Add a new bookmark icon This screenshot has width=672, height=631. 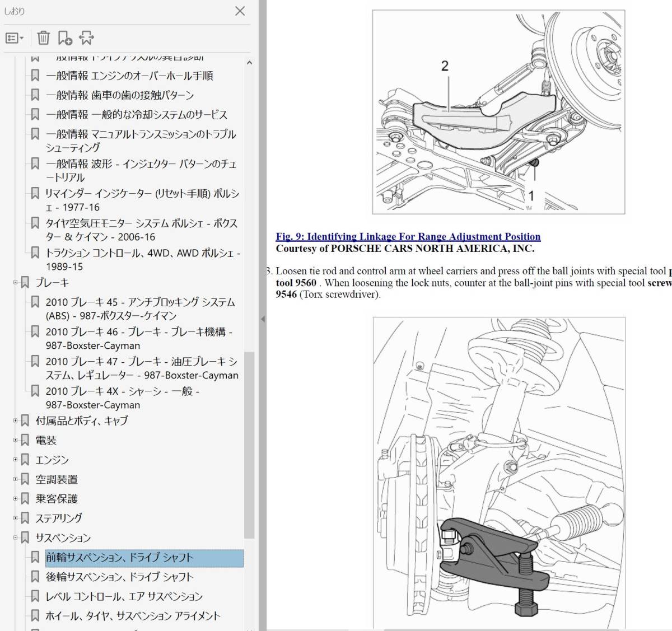[65, 38]
